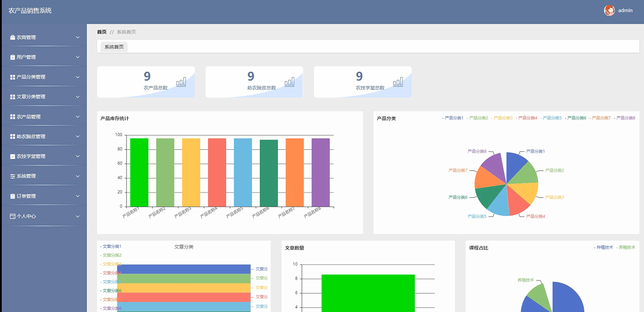This screenshot has height=312, width=644.
Task: Click the 系统首页 breadcrumb text
Action: 126,32
